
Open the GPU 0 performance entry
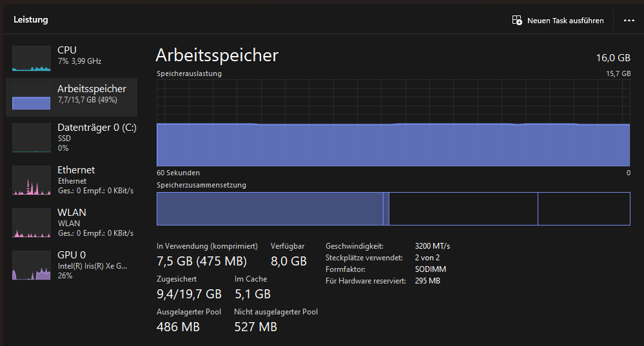[x=72, y=255]
